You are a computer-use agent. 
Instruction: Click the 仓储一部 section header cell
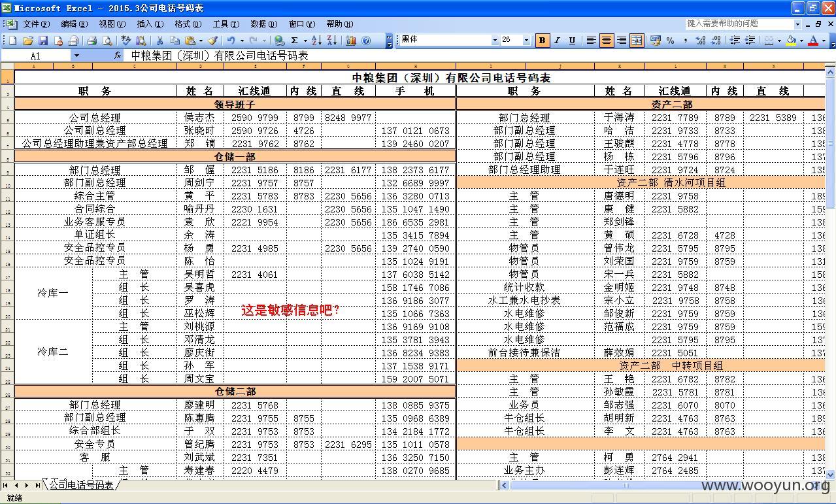click(235, 157)
